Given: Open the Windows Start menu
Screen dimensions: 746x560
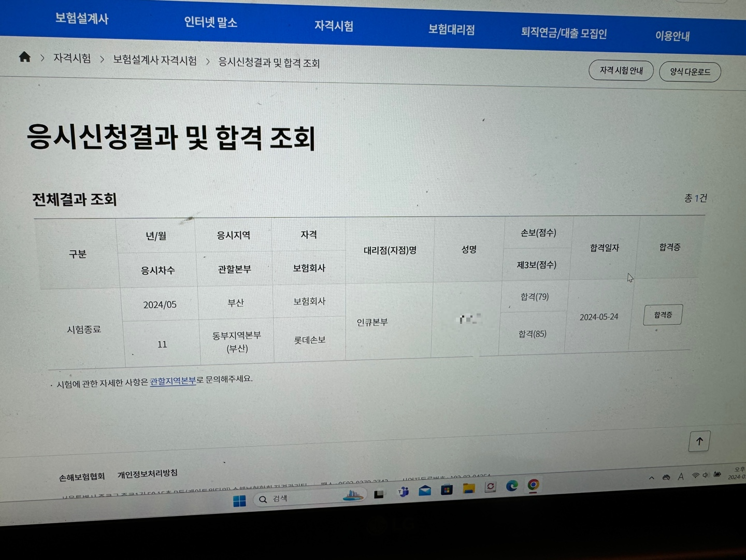Looking at the screenshot, I should tap(239, 501).
